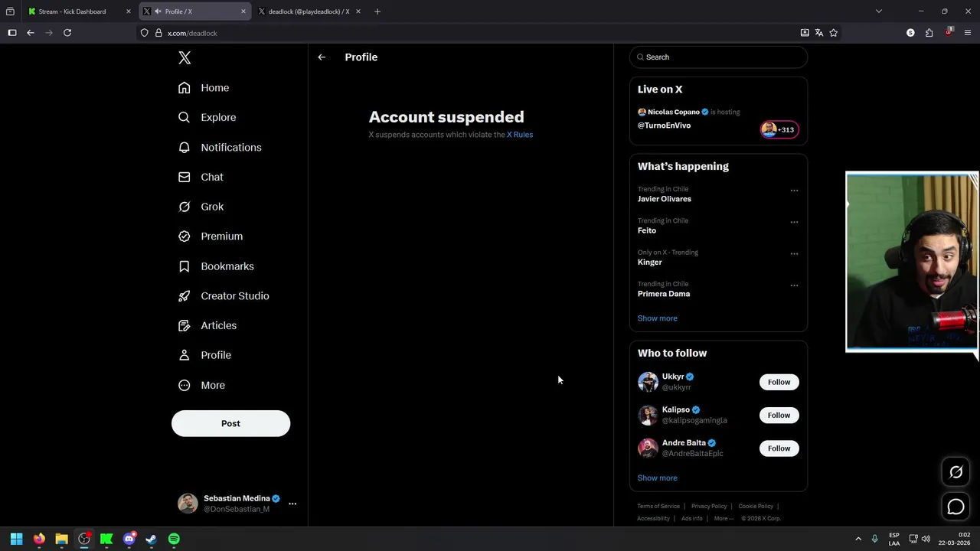Open options for Kinger trend

click(x=794, y=253)
